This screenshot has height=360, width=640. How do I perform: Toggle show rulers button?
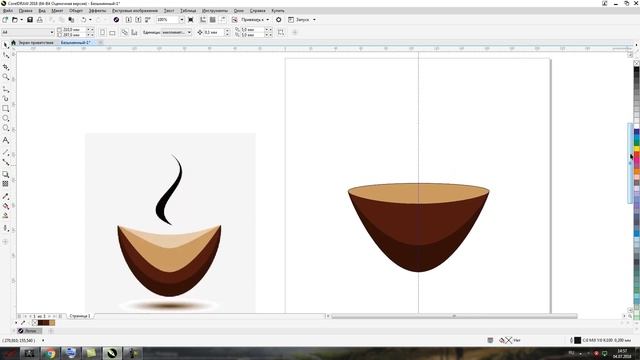(203, 20)
